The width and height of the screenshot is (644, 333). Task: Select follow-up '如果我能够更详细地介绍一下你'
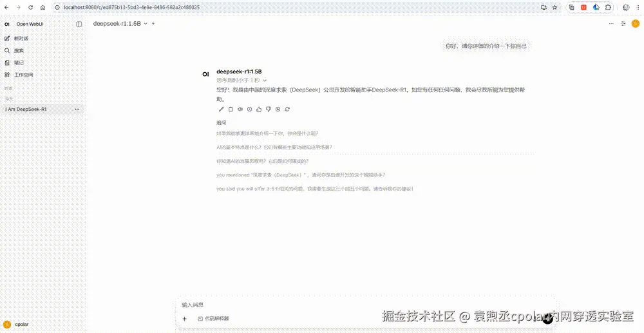[267, 133]
